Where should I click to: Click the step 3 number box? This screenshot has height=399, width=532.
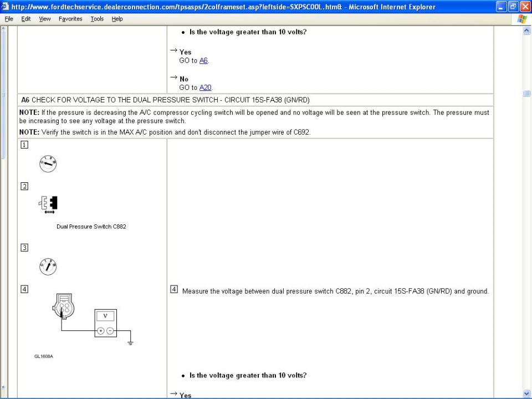pos(24,248)
